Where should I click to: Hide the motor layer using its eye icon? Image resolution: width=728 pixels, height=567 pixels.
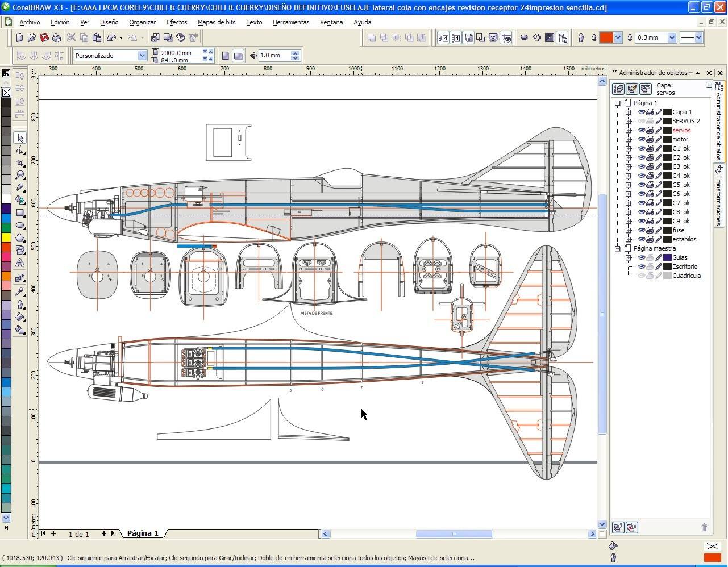coord(641,139)
